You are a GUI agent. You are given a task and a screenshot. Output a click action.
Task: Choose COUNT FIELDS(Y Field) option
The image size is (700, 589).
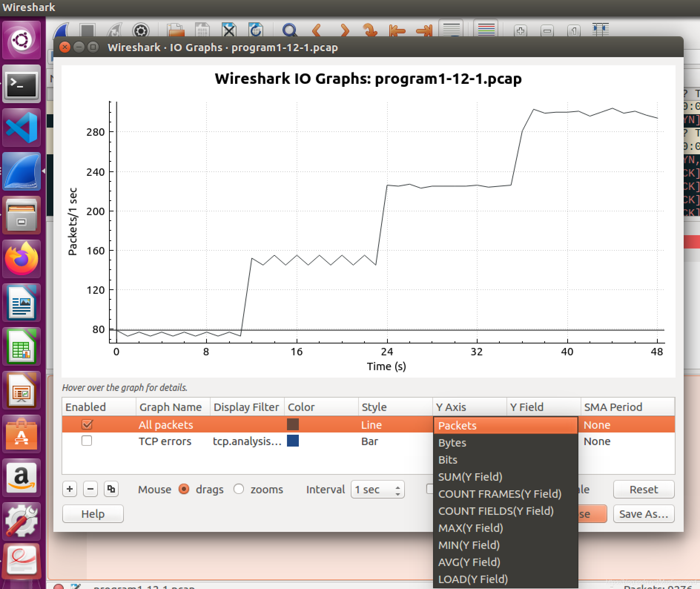[505, 511]
